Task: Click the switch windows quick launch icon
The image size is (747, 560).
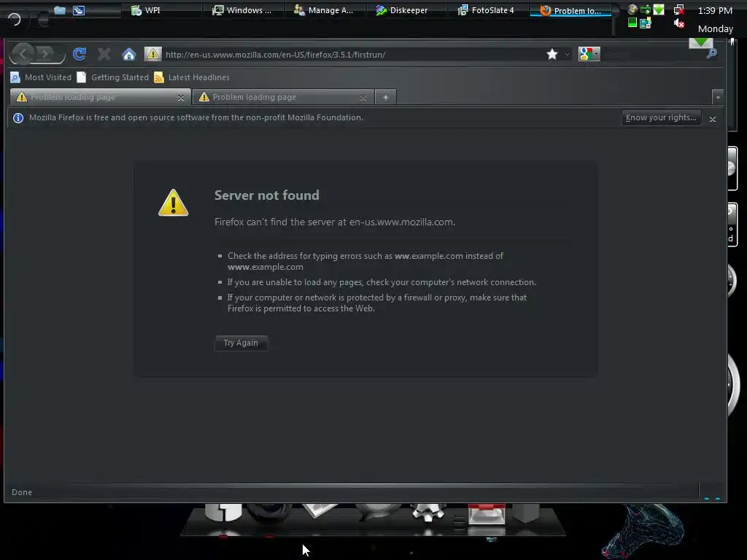Action: coord(79,10)
